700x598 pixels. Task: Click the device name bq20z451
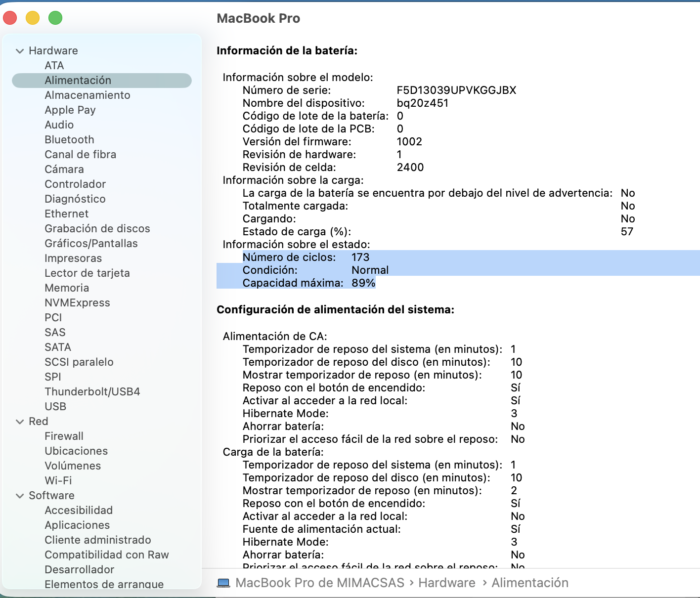click(423, 103)
